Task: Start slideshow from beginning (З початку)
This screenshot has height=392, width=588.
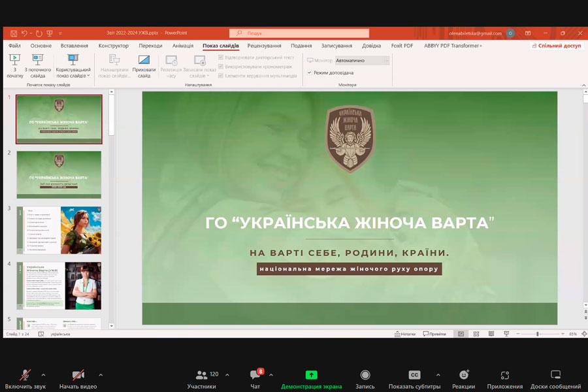Action: [x=14, y=64]
